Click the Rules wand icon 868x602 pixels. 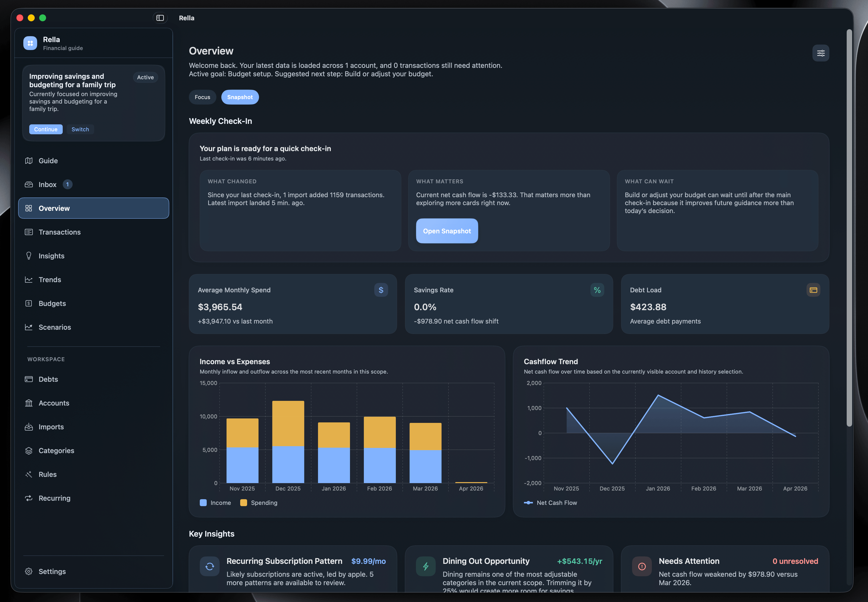pyautogui.click(x=29, y=474)
